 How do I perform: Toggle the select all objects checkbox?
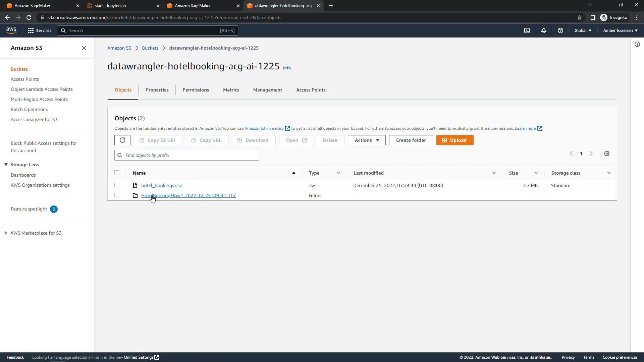coord(117,173)
